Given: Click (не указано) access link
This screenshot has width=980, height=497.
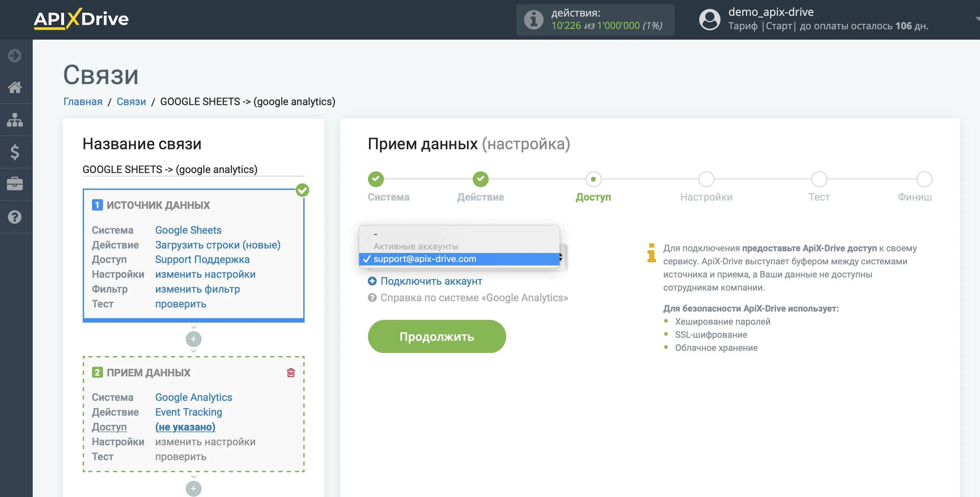Looking at the screenshot, I should [x=185, y=427].
